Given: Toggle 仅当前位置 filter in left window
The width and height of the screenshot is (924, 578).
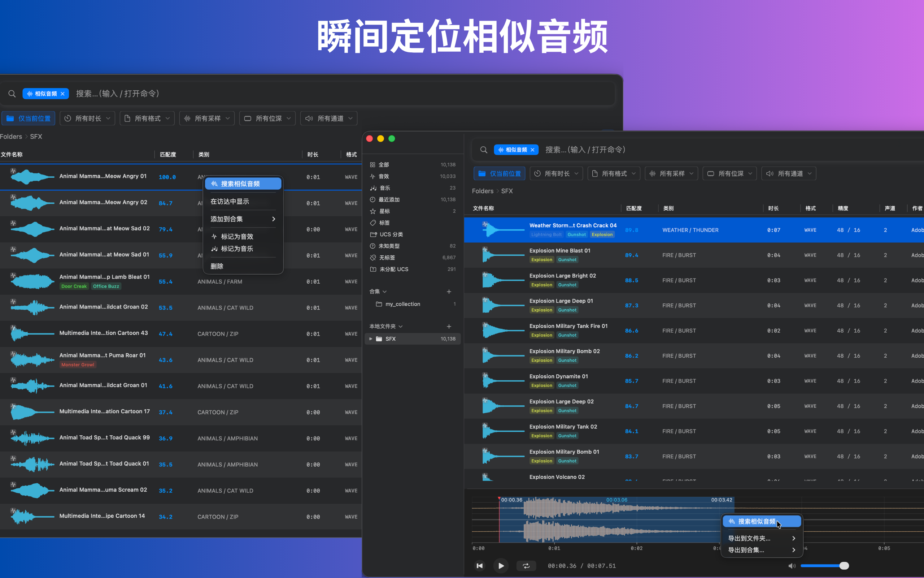Looking at the screenshot, I should coord(29,118).
